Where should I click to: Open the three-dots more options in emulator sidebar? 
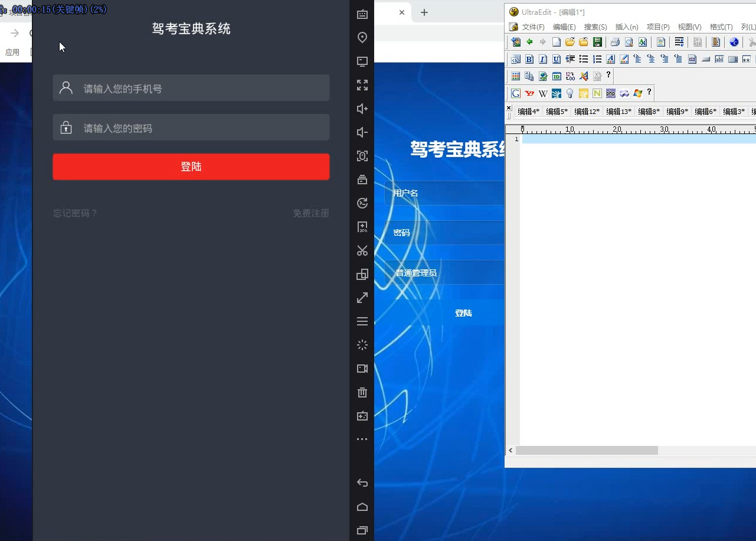pos(362,439)
